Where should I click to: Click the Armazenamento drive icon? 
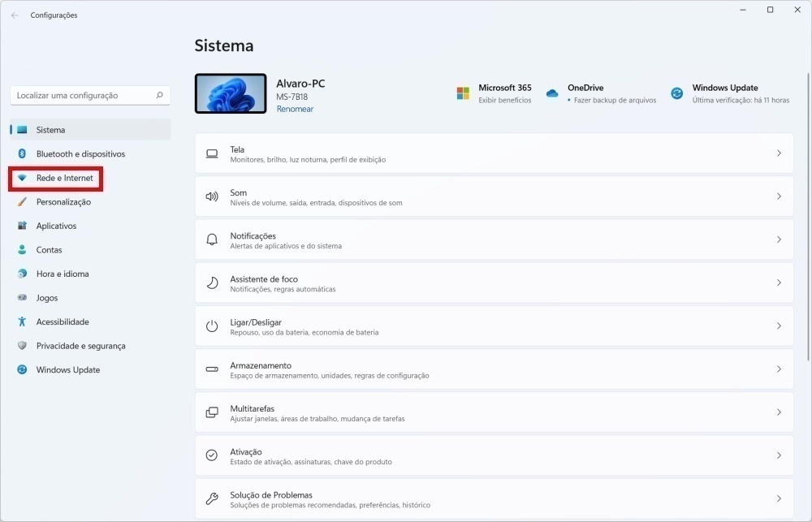coord(212,369)
